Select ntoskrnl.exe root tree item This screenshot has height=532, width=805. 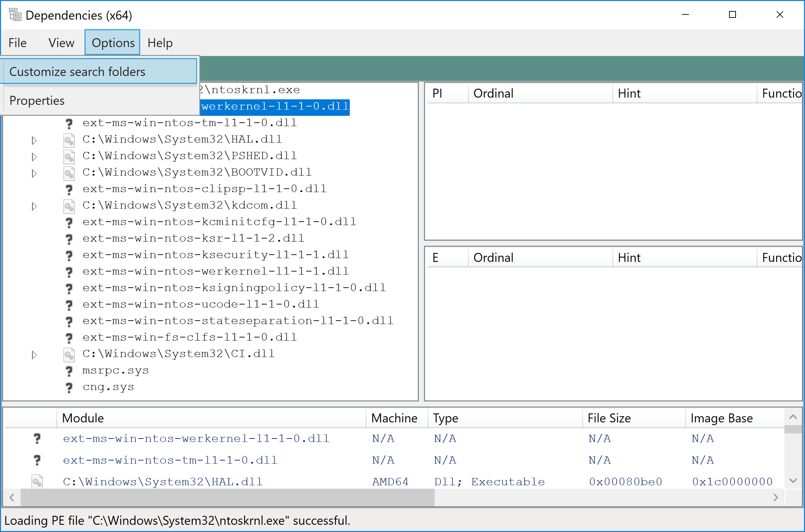250,90
